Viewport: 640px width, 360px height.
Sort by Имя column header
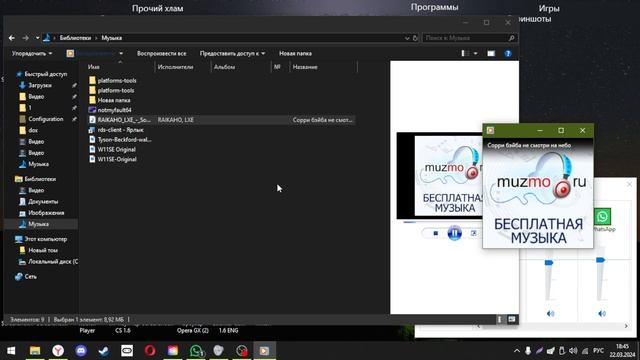pos(93,67)
